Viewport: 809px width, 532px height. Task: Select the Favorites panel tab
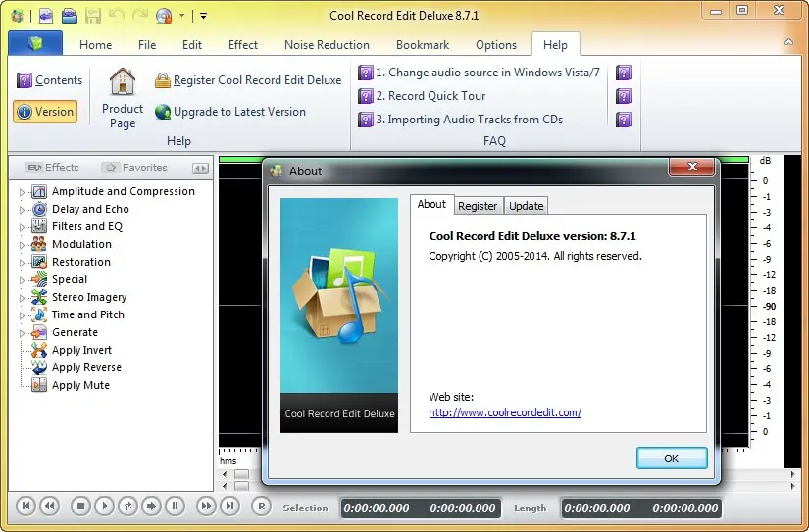pyautogui.click(x=136, y=168)
